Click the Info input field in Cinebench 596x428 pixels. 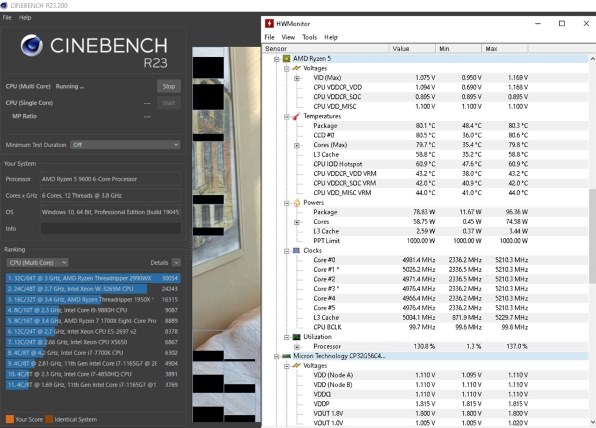[111, 228]
